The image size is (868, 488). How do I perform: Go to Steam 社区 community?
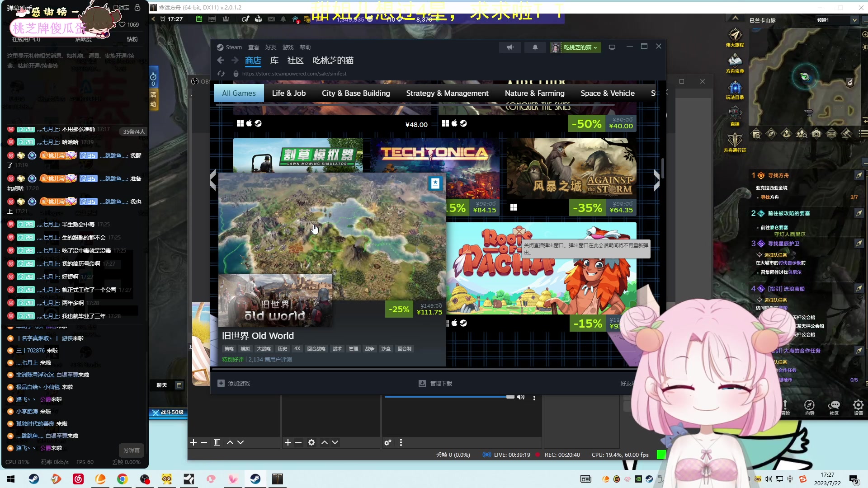click(295, 61)
